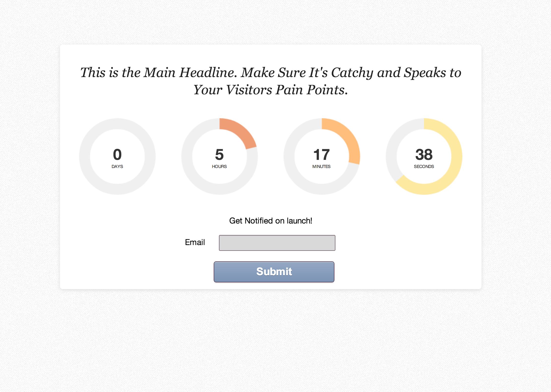Click the seconds countdown number 38
This screenshot has height=392, width=551.
pos(424,155)
